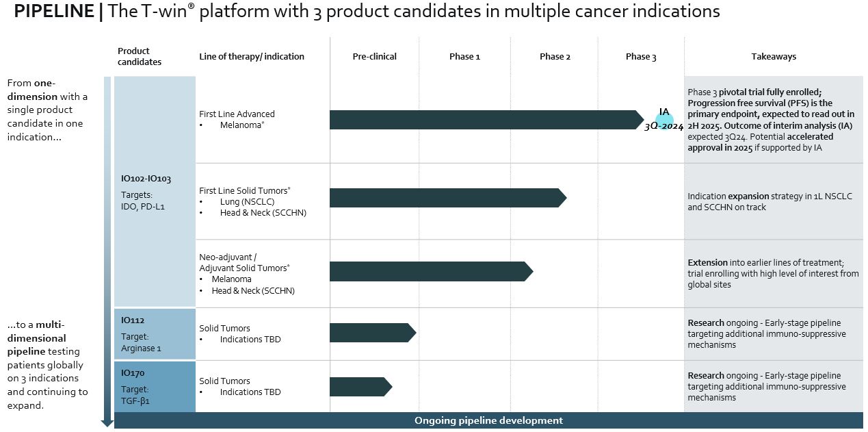Click the Takeaways column header
The image size is (868, 432).
pyautogui.click(x=774, y=57)
